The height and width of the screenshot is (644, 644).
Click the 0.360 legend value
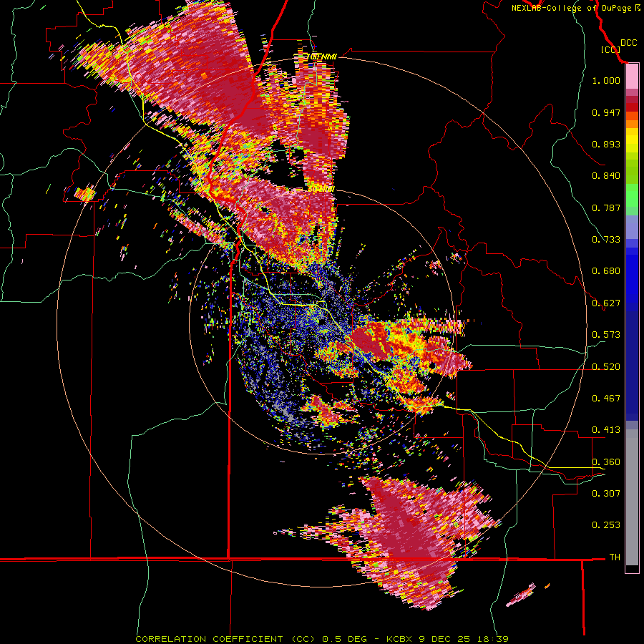[x=606, y=462]
